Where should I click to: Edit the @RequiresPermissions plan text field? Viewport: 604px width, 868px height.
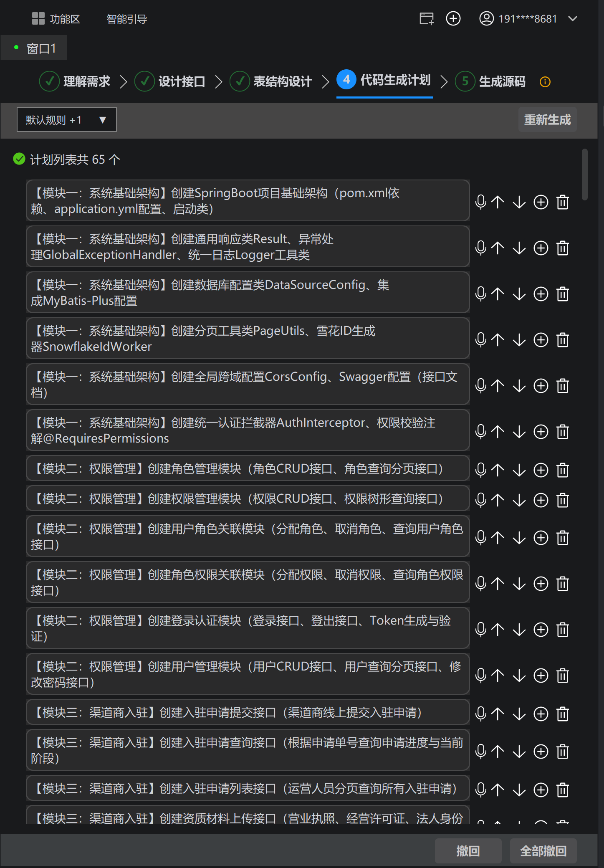(x=248, y=430)
